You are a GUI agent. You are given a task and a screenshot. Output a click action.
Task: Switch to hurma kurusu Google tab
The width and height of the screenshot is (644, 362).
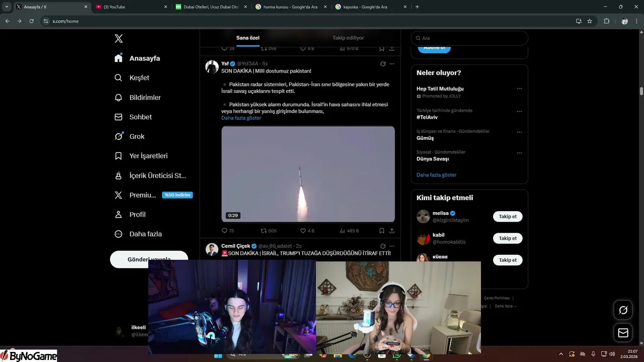click(x=291, y=7)
